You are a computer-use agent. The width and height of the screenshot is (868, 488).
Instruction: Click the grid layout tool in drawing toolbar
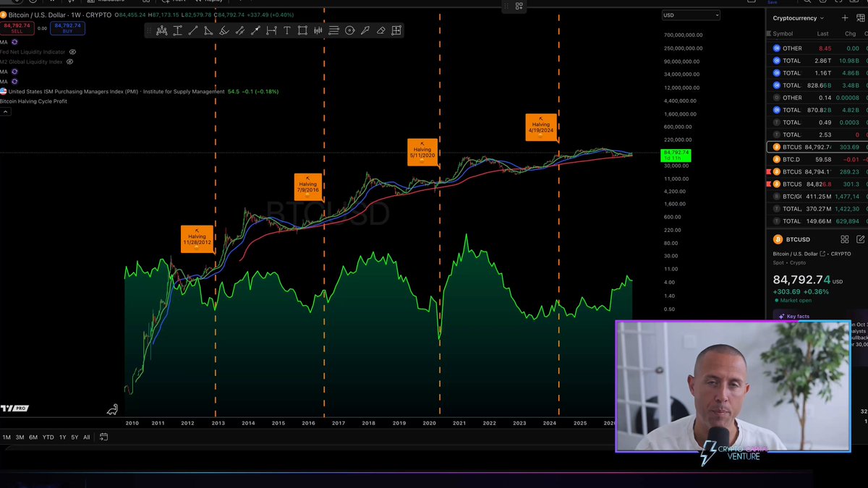(396, 30)
